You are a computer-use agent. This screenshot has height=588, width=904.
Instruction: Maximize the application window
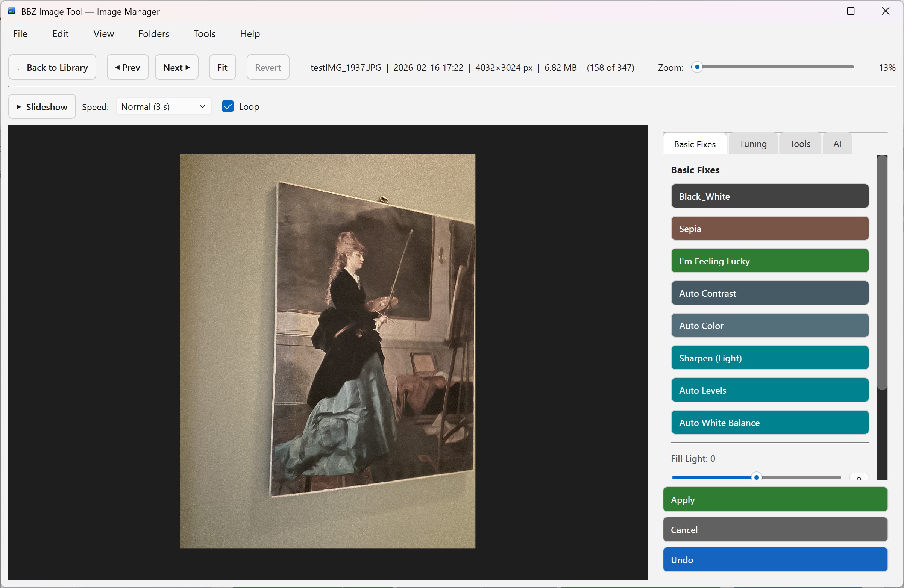(x=851, y=11)
